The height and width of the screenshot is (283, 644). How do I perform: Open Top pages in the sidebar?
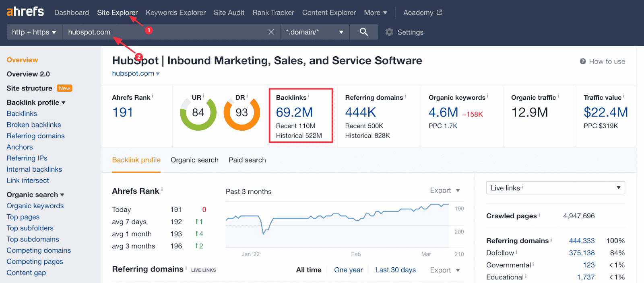pyautogui.click(x=23, y=217)
